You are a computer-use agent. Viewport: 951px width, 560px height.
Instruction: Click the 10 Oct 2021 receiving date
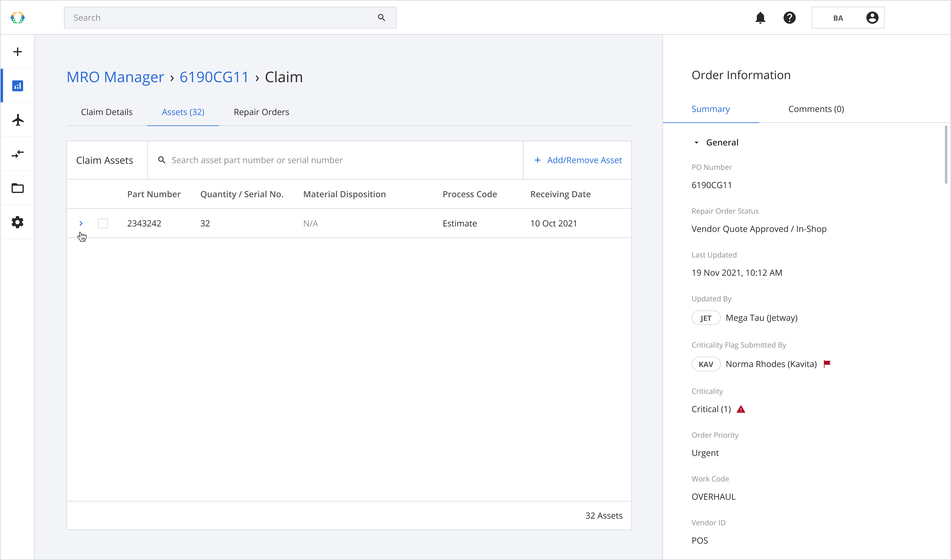(x=554, y=223)
